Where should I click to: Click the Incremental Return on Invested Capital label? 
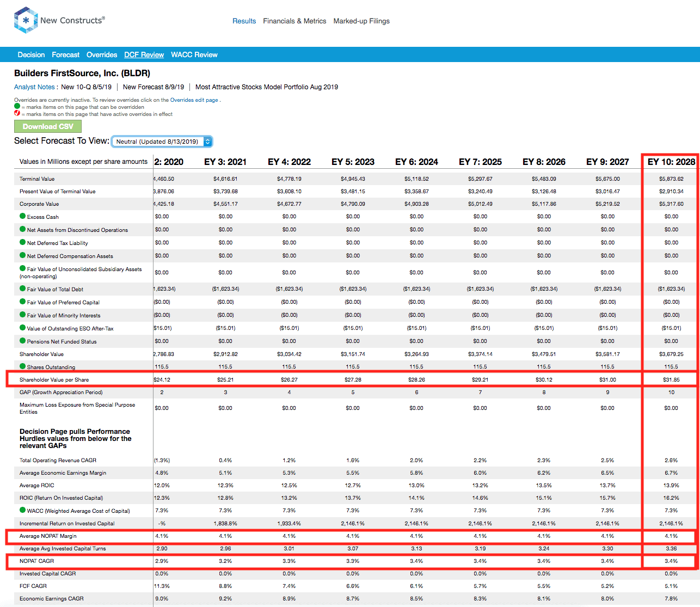[x=67, y=524]
